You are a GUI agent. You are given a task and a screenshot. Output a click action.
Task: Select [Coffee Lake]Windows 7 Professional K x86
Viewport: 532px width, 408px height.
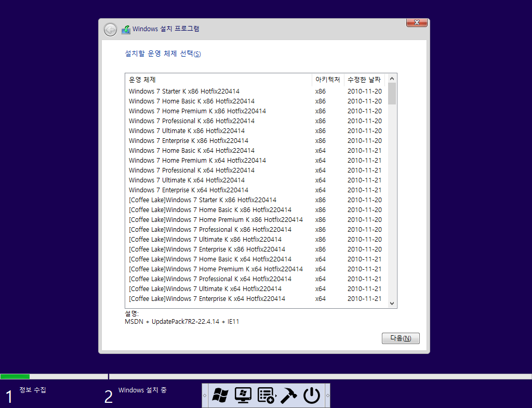click(x=256, y=229)
